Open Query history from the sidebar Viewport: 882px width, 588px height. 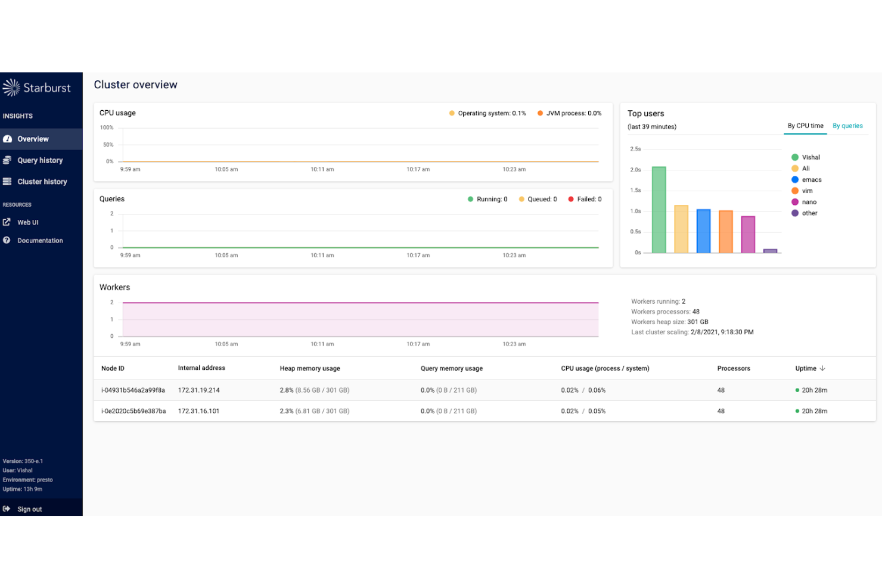(x=40, y=160)
